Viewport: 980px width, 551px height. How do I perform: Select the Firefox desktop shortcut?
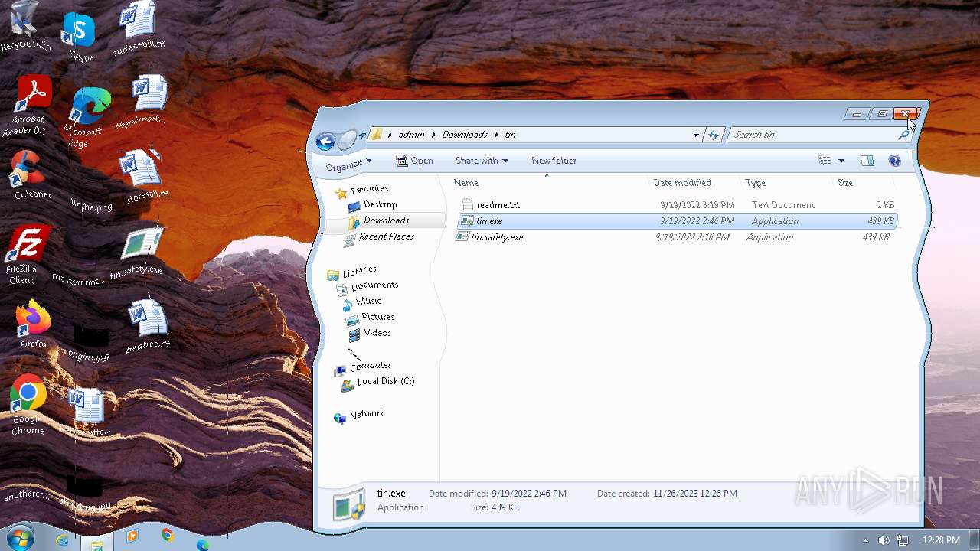[x=32, y=325]
